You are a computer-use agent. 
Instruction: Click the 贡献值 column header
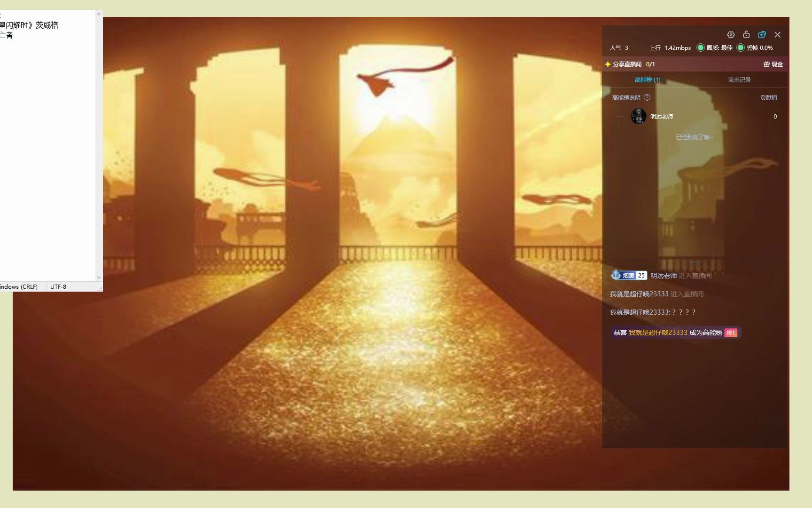(x=769, y=98)
